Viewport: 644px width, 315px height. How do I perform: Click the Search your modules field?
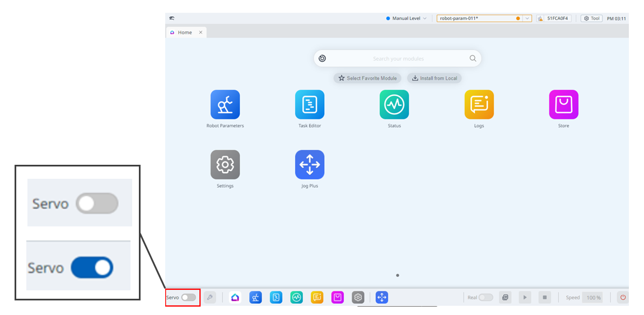point(398,58)
